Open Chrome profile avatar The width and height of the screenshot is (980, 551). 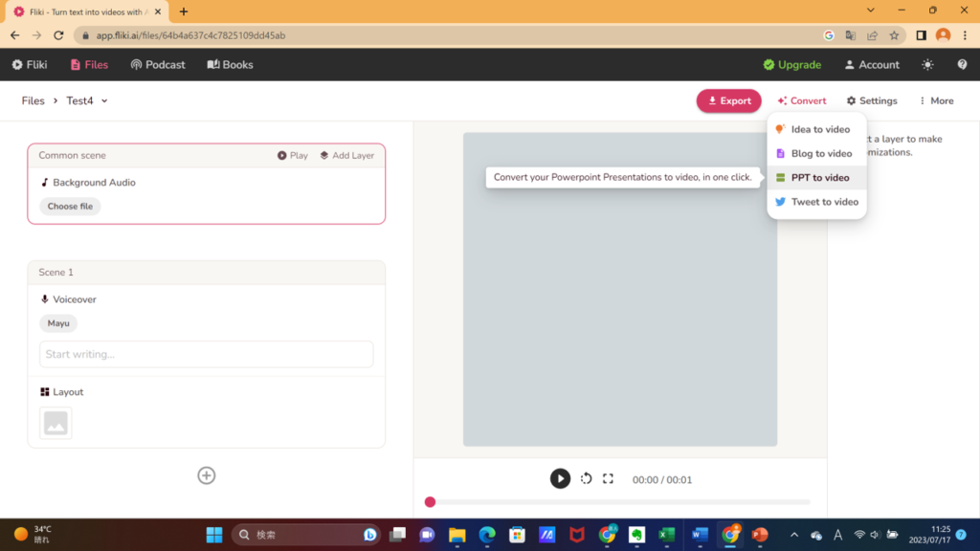943,35
